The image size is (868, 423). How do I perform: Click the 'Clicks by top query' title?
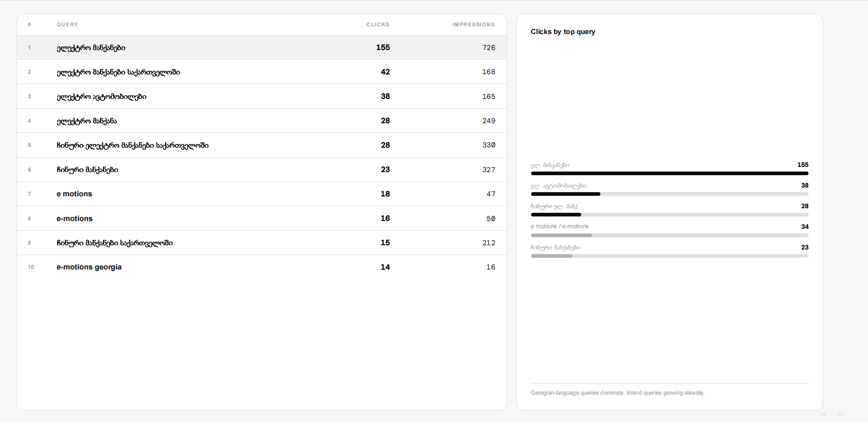click(x=563, y=31)
